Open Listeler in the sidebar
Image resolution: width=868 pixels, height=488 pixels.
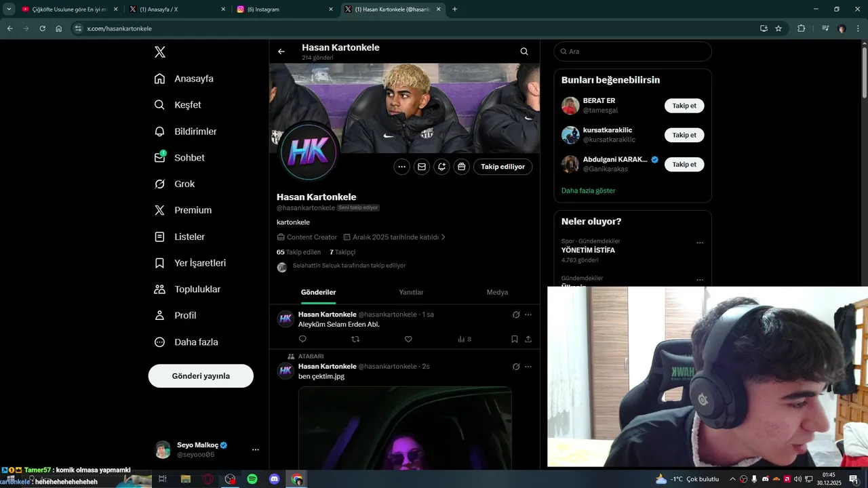point(179,237)
